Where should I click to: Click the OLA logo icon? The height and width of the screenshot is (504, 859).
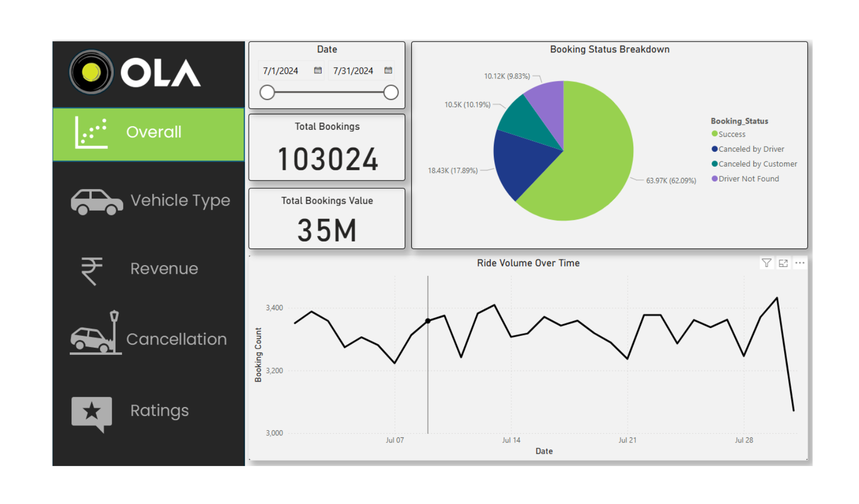pyautogui.click(x=91, y=72)
